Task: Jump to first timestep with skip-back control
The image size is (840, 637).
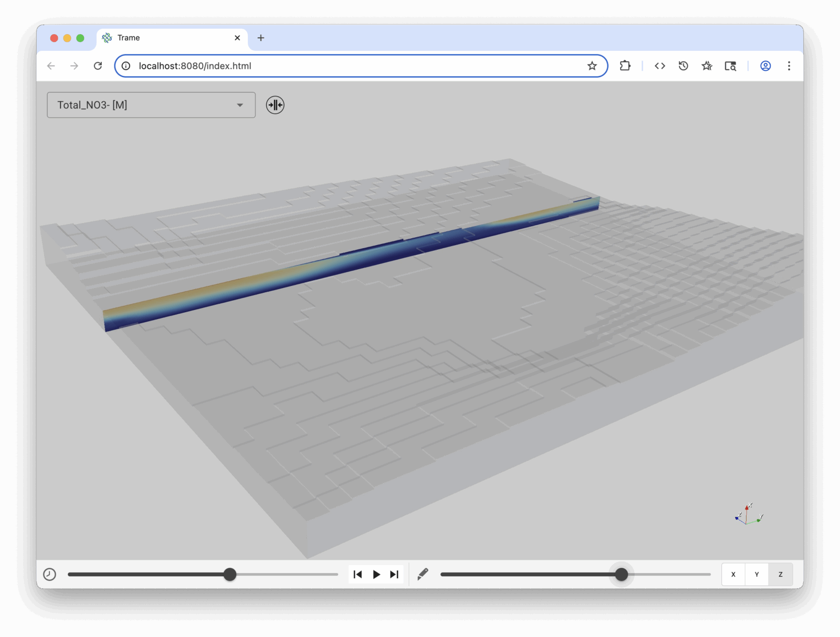Action: coord(358,574)
